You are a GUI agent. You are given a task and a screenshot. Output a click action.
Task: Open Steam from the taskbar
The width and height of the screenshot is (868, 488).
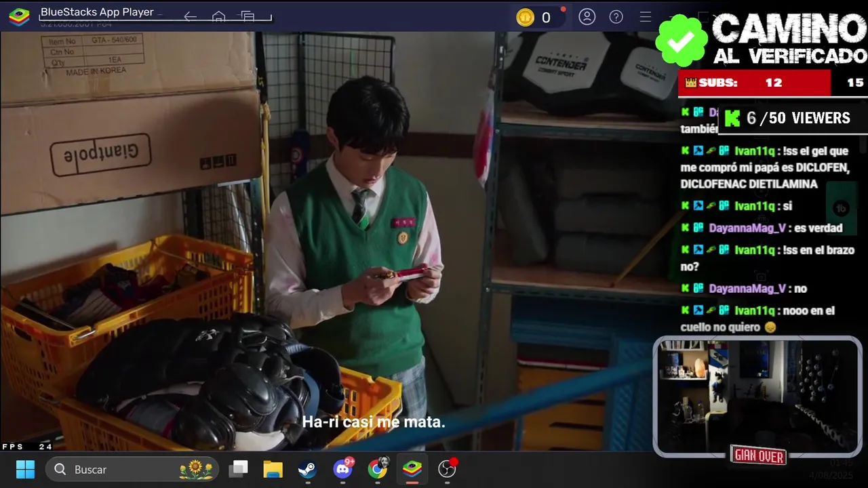307,469
